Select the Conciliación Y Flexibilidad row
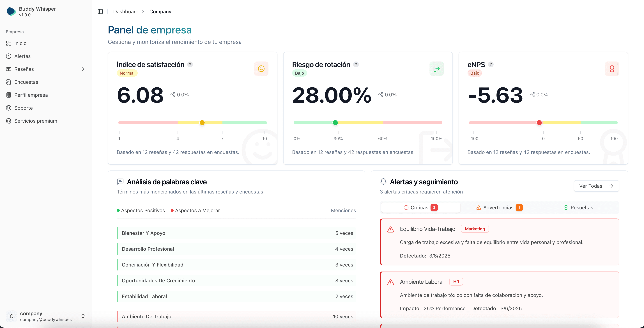This screenshot has width=644, height=328. tap(236, 265)
